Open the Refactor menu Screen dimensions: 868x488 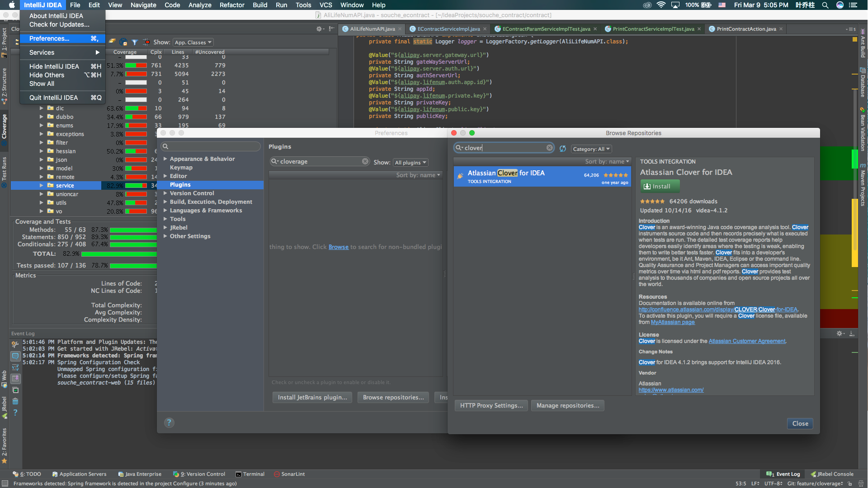[232, 5]
